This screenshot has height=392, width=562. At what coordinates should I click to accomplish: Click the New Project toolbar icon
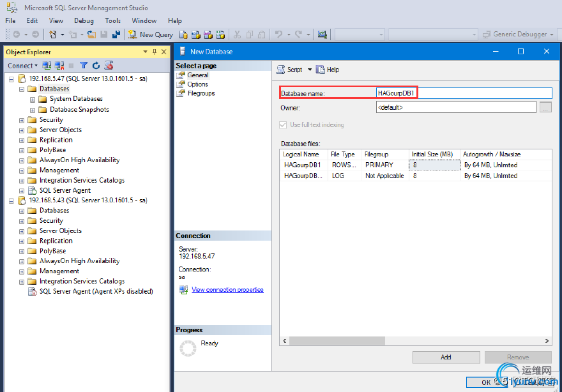pos(53,34)
